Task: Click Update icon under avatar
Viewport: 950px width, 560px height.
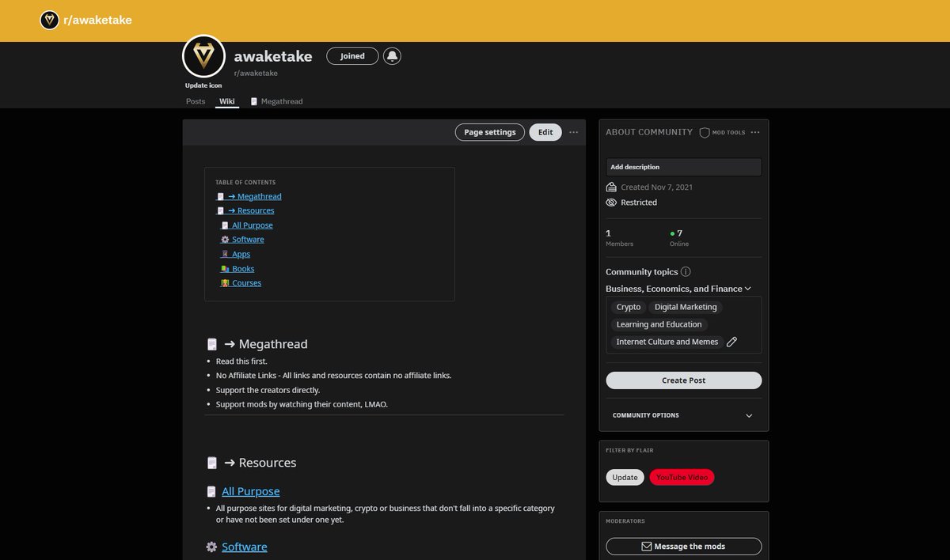Action: (203, 85)
